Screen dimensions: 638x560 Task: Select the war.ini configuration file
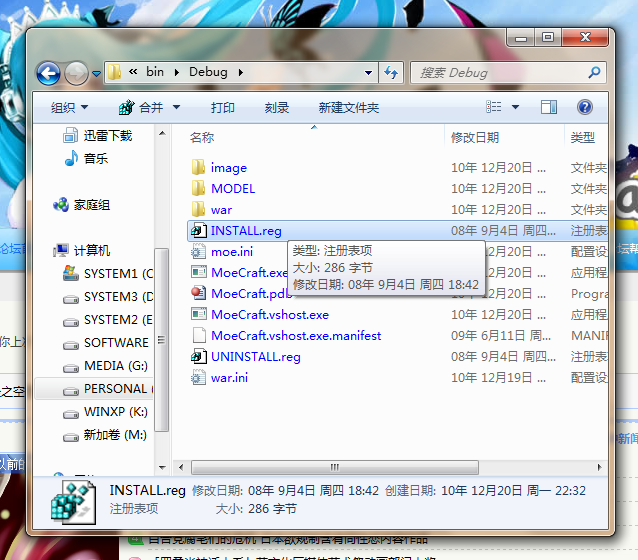(x=220, y=378)
